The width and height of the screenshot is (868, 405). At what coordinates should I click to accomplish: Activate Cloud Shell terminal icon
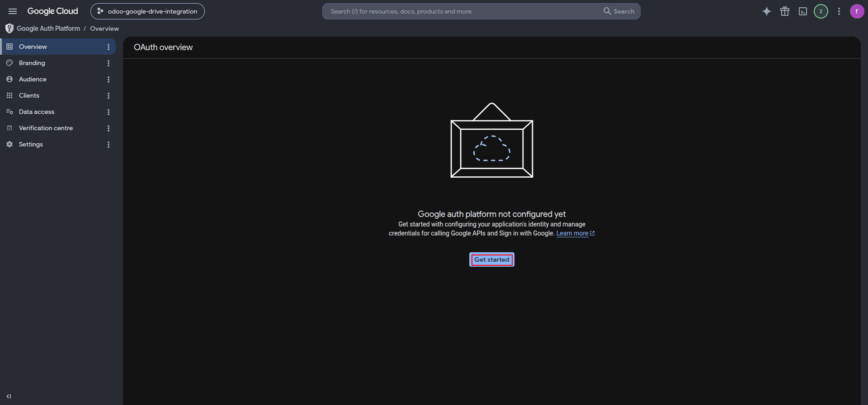[x=803, y=11]
